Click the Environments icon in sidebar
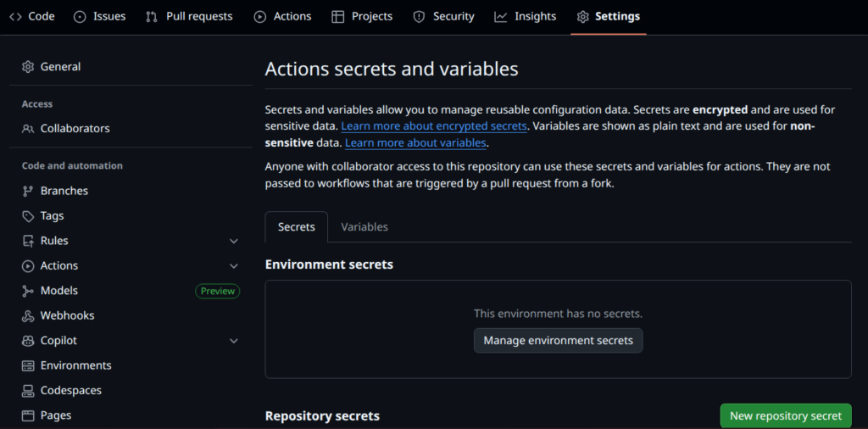Viewport: 868px width, 429px height. 28,365
